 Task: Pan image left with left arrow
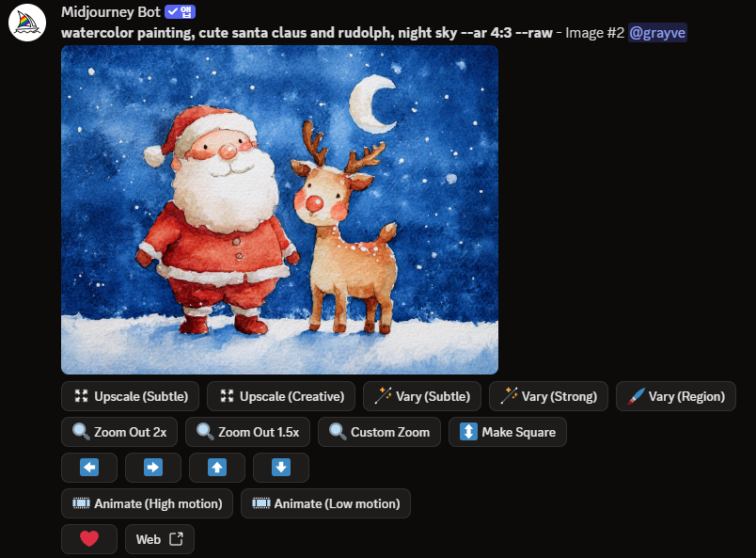[x=89, y=468]
